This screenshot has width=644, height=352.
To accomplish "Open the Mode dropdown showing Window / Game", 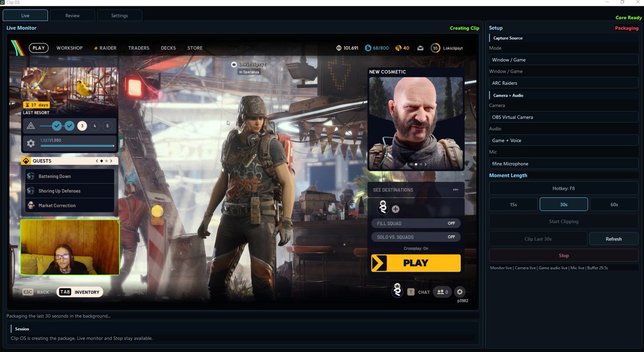I will [x=563, y=60].
